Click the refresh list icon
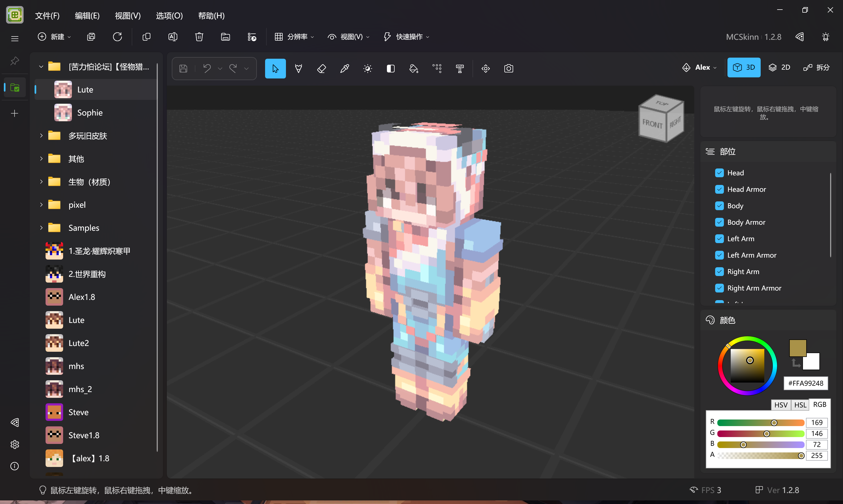Image resolution: width=843 pixels, height=504 pixels. pos(117,37)
